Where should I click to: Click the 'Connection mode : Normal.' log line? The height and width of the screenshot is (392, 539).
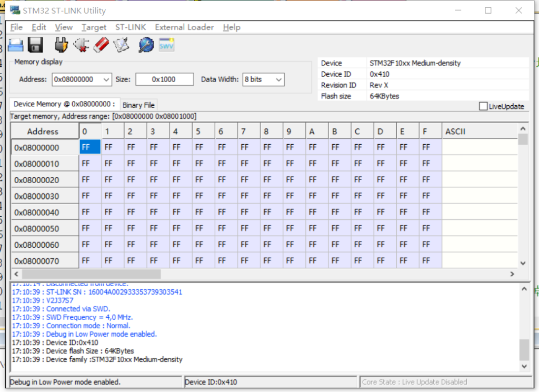pyautogui.click(x=71, y=326)
